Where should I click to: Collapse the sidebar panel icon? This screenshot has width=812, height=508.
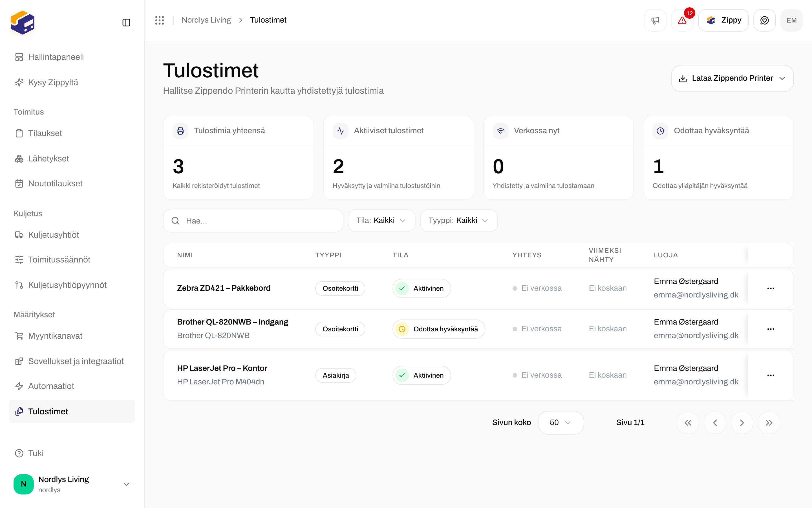[x=126, y=23]
